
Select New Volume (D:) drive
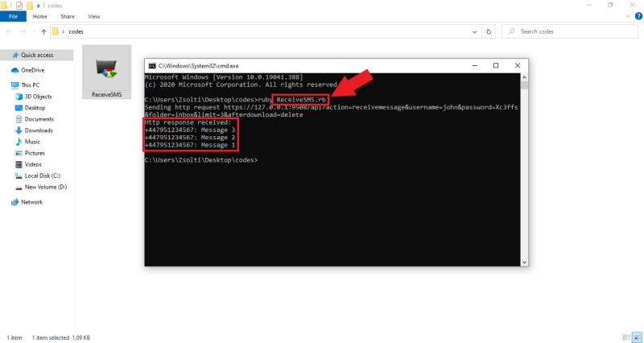click(x=46, y=187)
